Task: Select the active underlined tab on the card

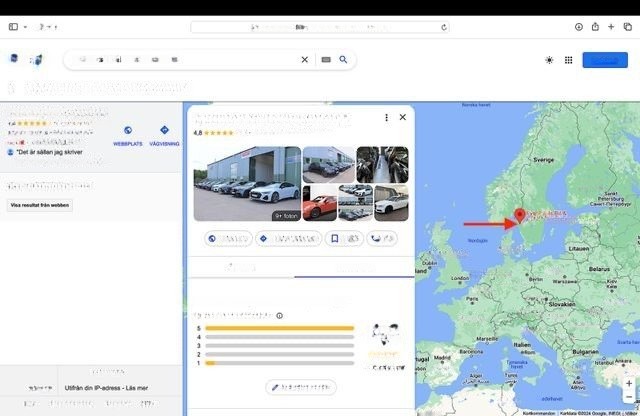Action: pyautogui.click(x=354, y=268)
